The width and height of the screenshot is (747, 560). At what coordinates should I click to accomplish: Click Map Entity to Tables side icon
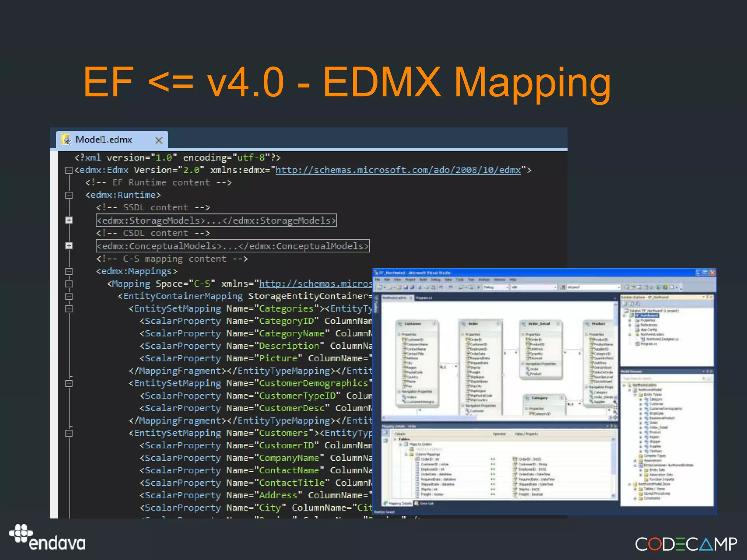coord(385,433)
